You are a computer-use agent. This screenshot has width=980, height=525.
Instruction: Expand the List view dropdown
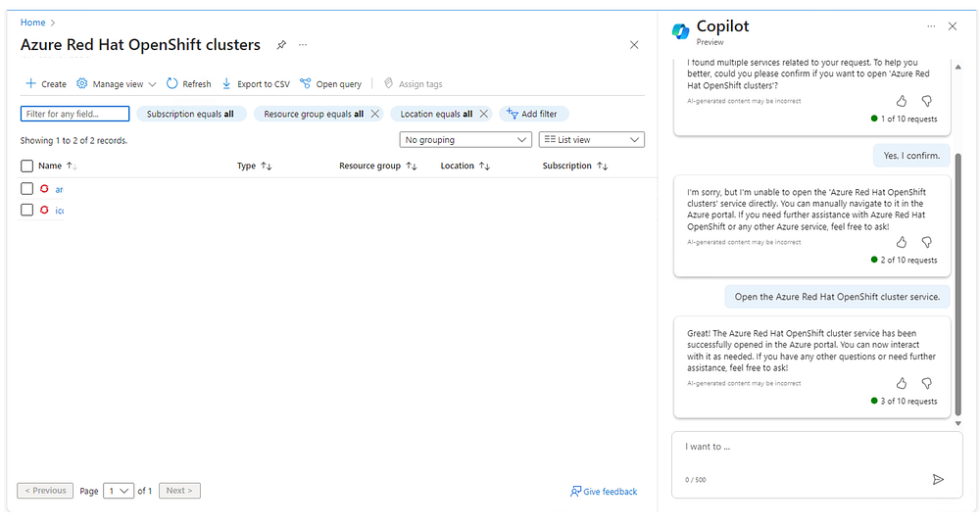(591, 140)
